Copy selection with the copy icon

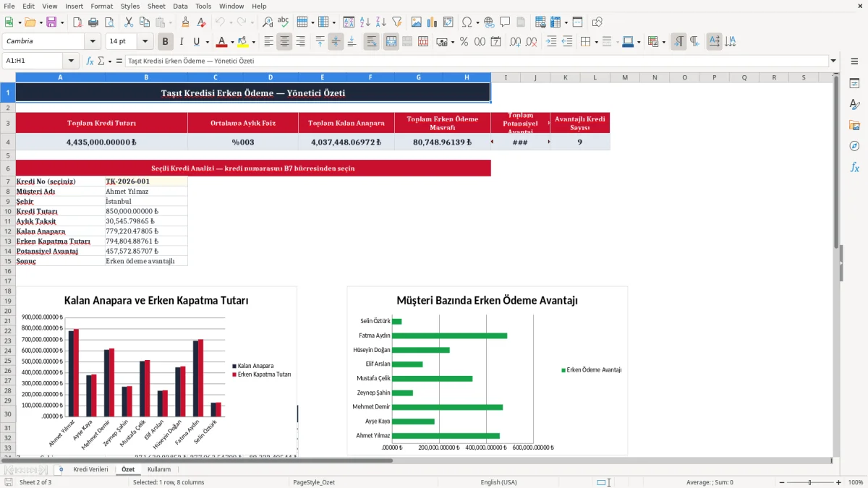145,22
